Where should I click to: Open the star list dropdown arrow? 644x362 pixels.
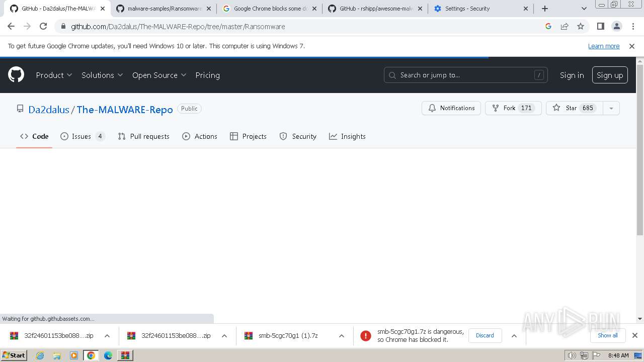[x=611, y=108]
